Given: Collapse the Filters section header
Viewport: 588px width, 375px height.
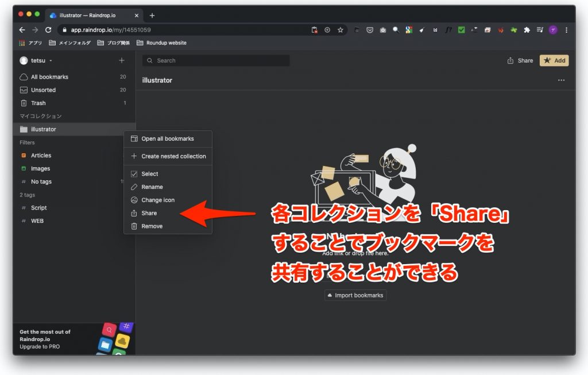Looking at the screenshot, I should click(x=27, y=142).
